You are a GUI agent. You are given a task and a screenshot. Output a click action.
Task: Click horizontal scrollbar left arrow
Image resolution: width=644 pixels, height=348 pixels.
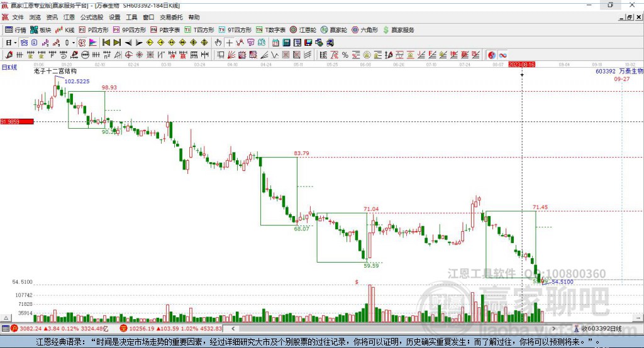[x=233, y=329]
